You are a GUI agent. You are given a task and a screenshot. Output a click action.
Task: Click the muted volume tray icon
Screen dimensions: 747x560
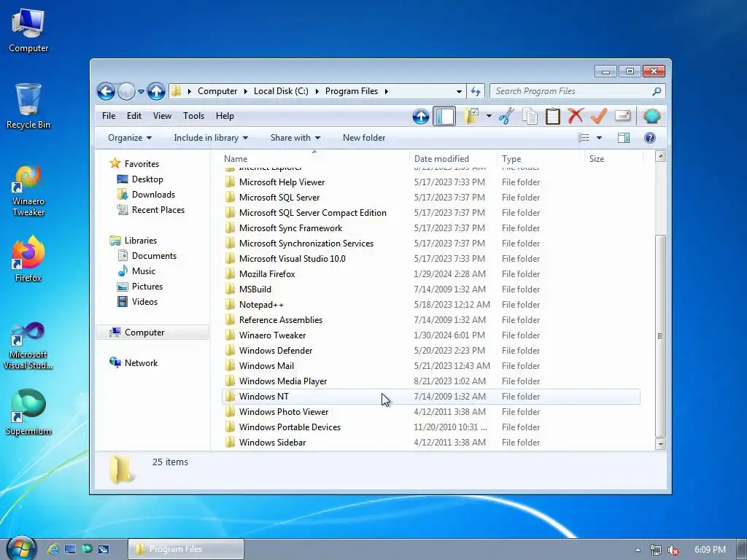(673, 550)
